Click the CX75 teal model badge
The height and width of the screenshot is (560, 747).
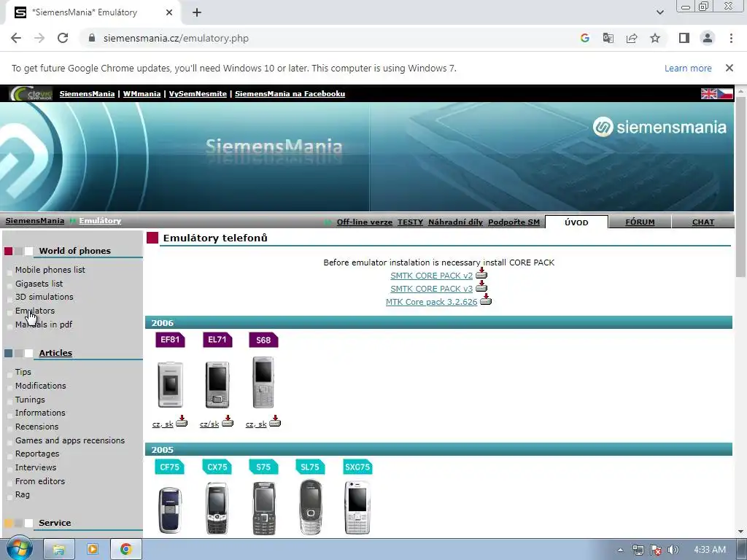217,467
